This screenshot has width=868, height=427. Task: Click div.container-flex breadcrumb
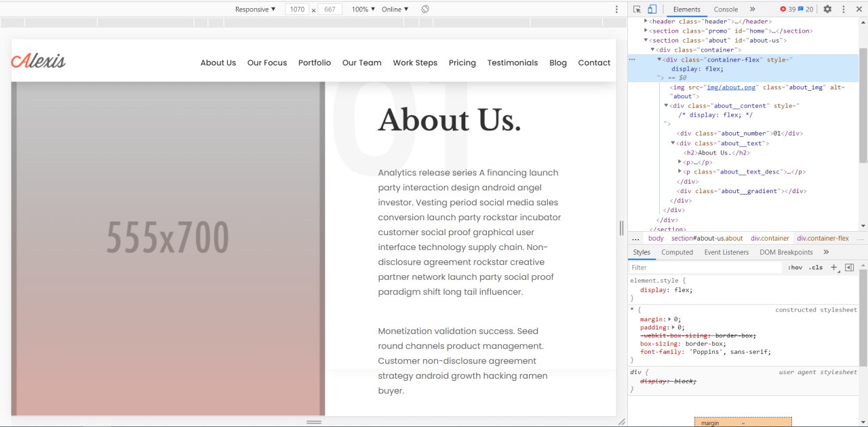pyautogui.click(x=823, y=239)
